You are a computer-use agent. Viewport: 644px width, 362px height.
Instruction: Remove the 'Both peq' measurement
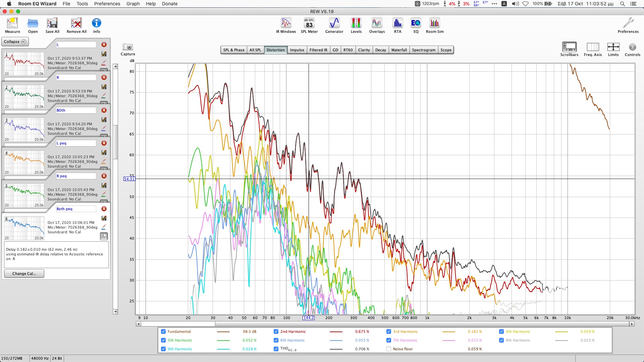coord(104,209)
